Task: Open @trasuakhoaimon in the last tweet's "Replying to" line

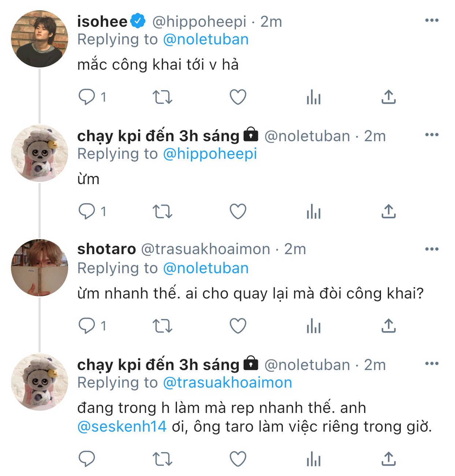Action: coord(227,383)
